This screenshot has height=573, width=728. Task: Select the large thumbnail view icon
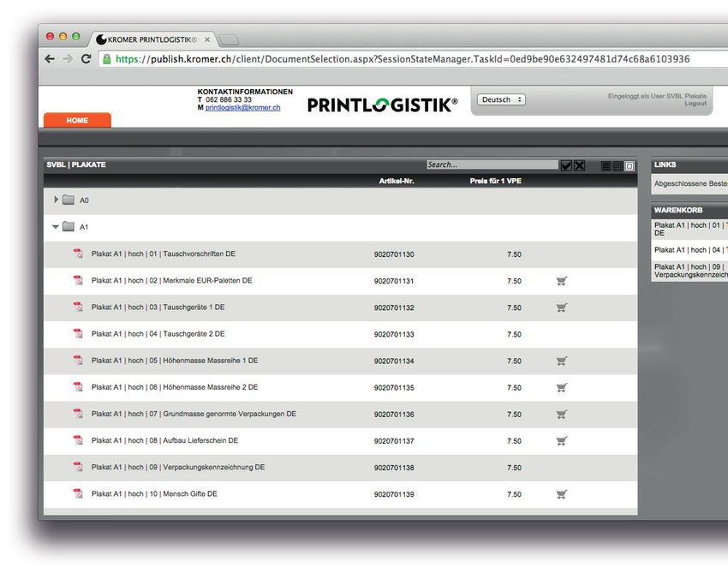[630, 166]
